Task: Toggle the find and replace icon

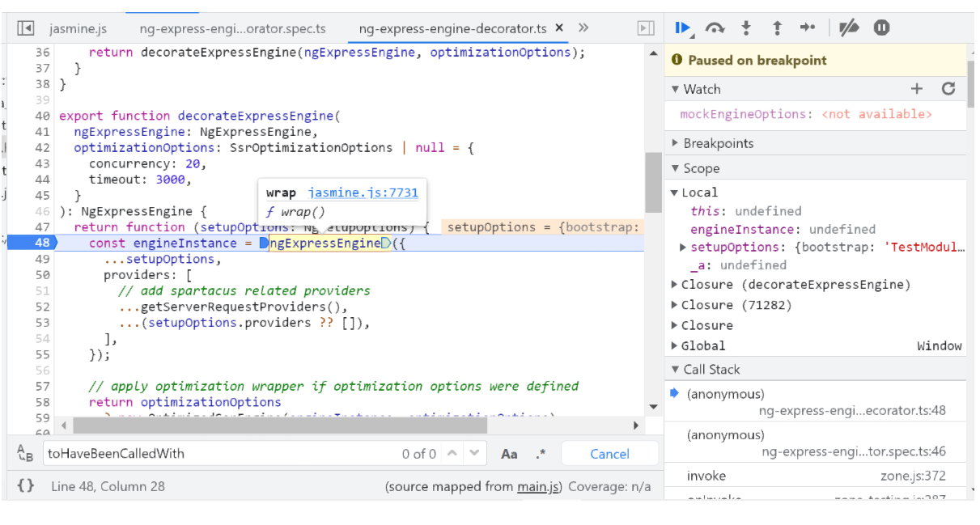Action: point(26,455)
